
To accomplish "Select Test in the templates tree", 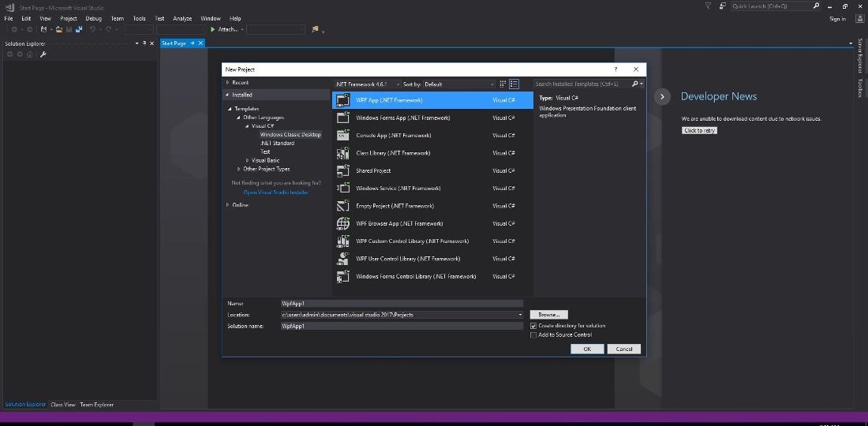I will tap(265, 151).
